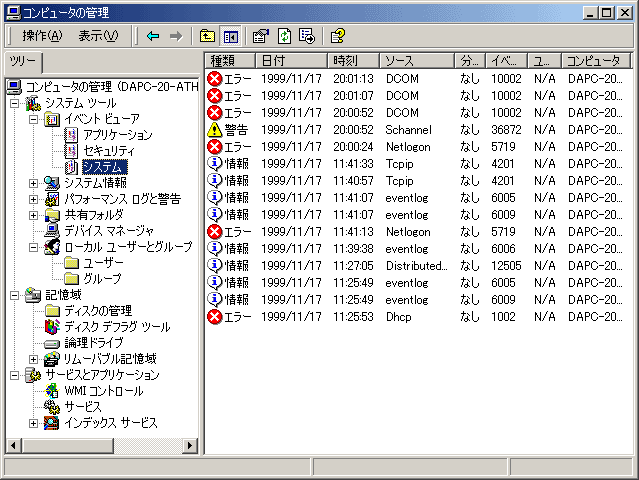The height and width of the screenshot is (480, 639).
Task: Sort by the コンピュータ column header
Action: coord(596,61)
